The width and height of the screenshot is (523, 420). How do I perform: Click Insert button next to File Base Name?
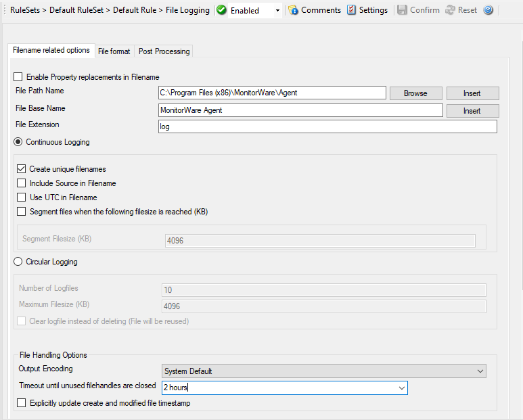pos(472,111)
